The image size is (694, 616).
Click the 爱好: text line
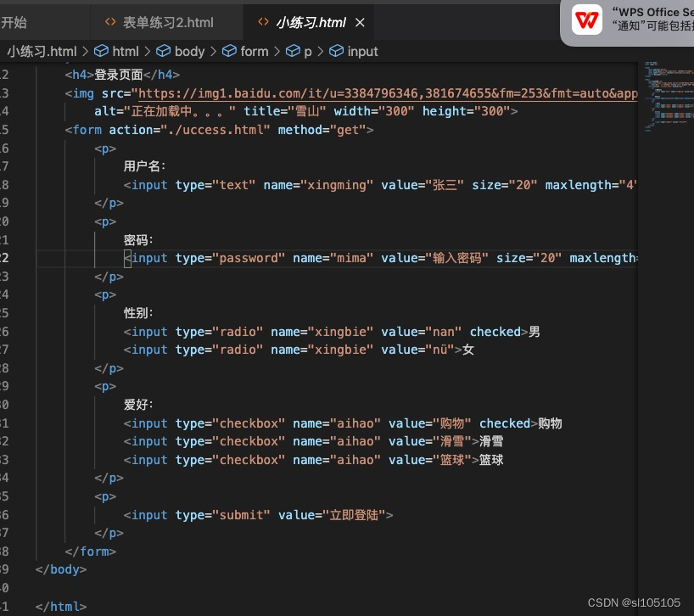138,405
